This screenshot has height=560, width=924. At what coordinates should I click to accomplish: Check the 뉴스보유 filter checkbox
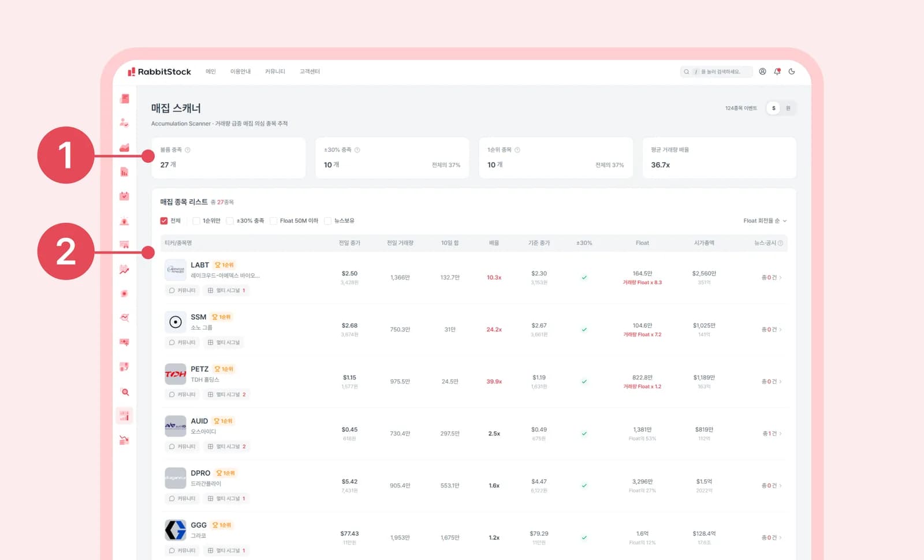point(328,221)
